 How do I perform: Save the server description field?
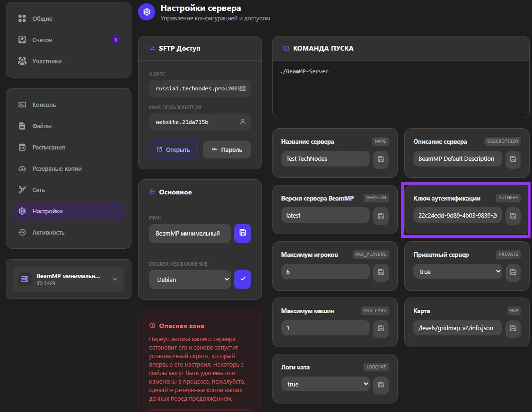coord(513,159)
